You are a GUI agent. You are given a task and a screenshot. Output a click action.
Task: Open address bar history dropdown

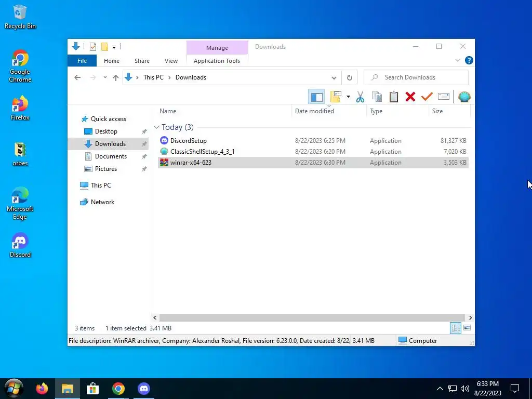pos(334,78)
